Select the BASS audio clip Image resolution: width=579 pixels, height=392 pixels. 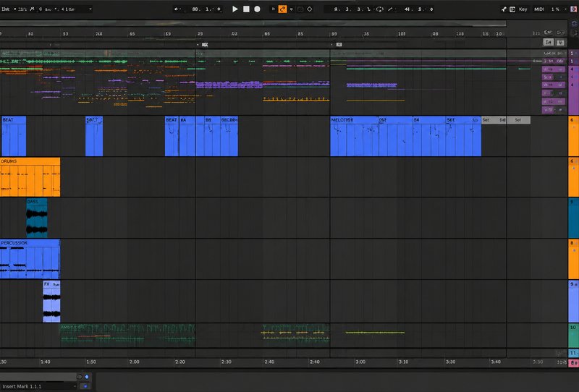click(x=37, y=218)
